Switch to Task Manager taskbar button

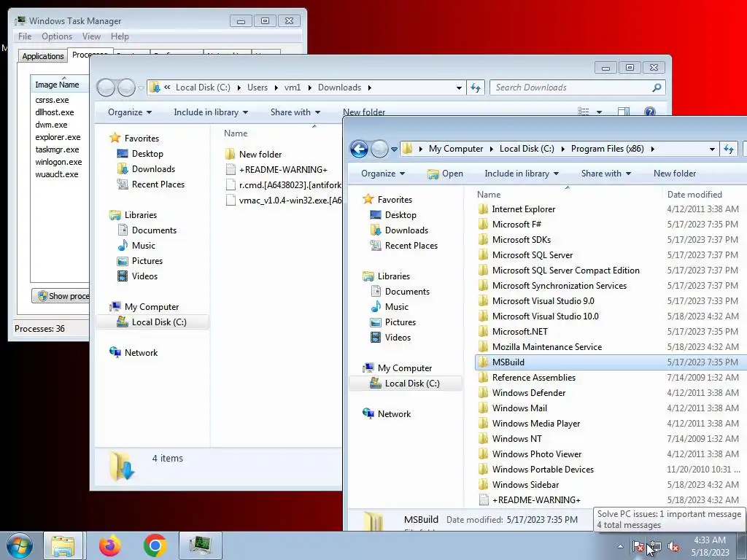[x=201, y=545]
